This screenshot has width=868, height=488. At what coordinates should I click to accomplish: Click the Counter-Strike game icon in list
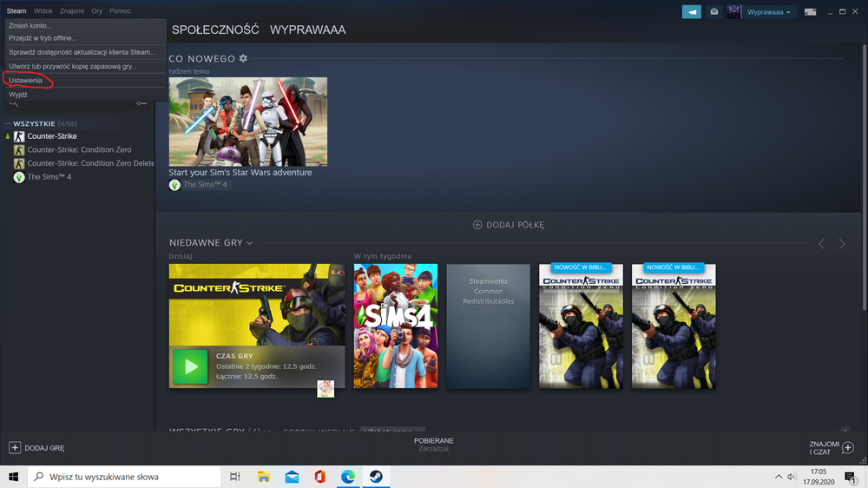point(19,136)
